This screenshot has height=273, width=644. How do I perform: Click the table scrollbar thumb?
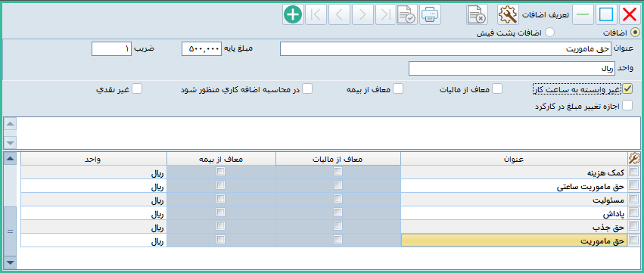coord(11,231)
